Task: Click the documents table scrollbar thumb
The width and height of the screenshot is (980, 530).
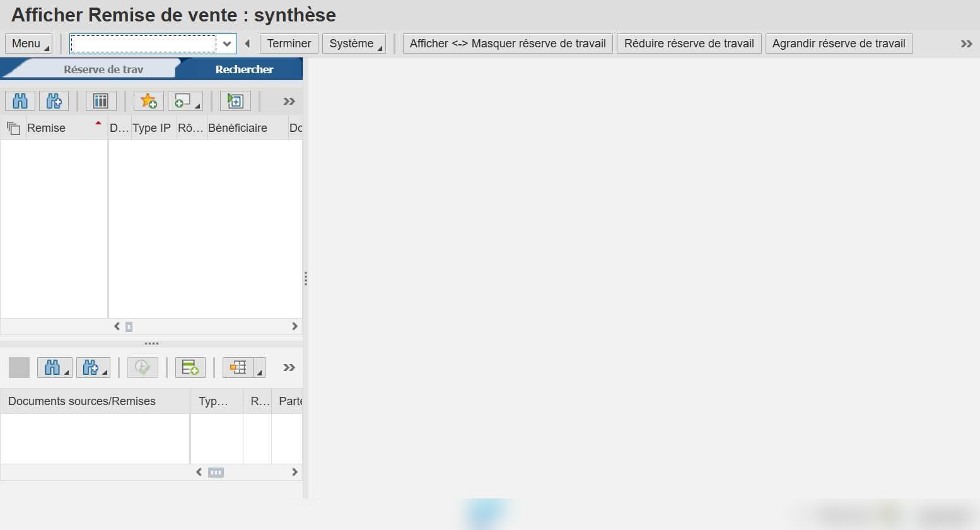Action: [216, 473]
